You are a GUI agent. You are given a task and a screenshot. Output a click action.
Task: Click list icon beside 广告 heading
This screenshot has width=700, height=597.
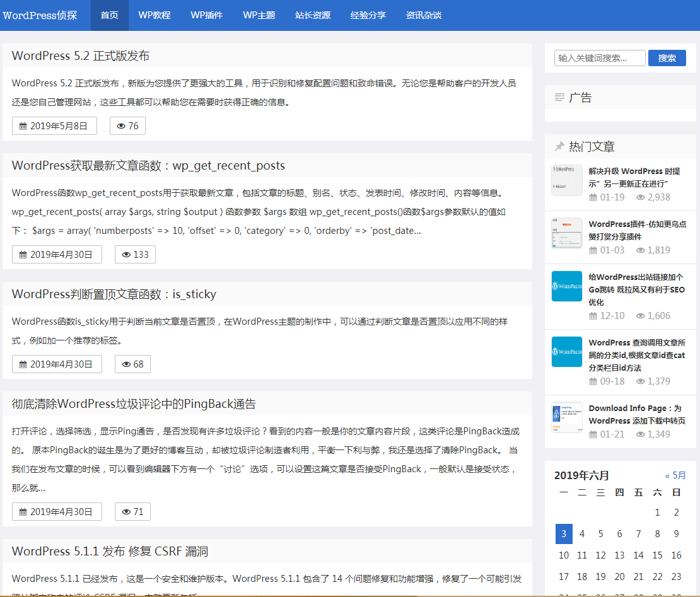559,98
